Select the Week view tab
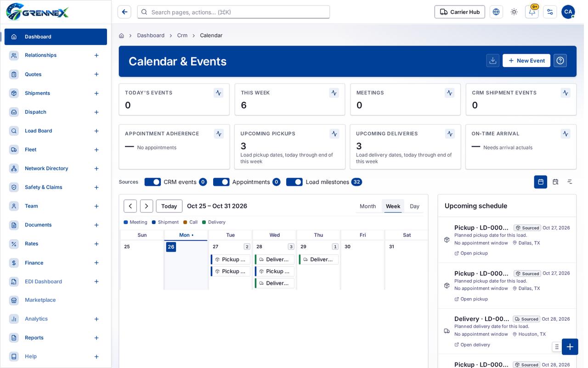The height and width of the screenshot is (368, 588). [393, 206]
